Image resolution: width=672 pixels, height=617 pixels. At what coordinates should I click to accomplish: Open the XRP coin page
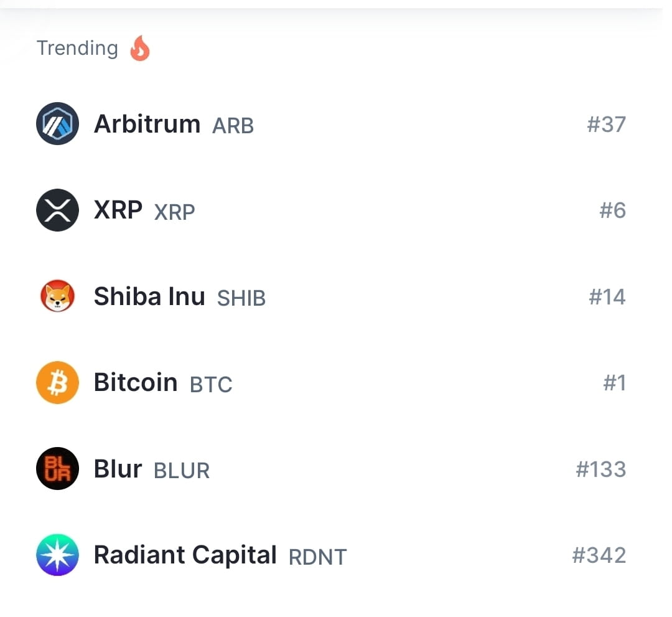(117, 210)
